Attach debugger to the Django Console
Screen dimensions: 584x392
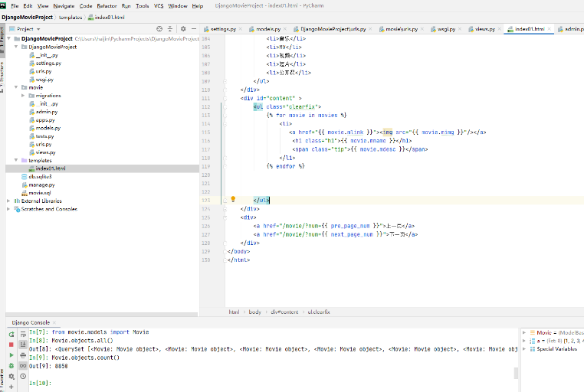coord(11,366)
